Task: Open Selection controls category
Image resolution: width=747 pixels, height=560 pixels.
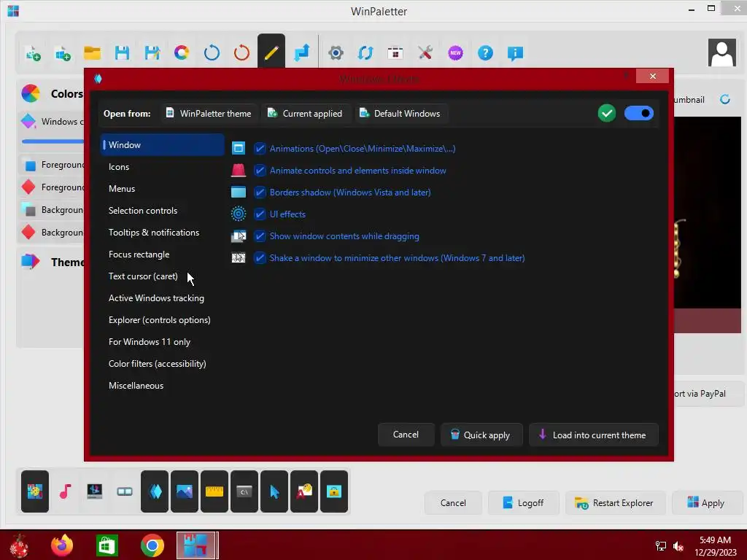Action: pyautogui.click(x=163, y=211)
